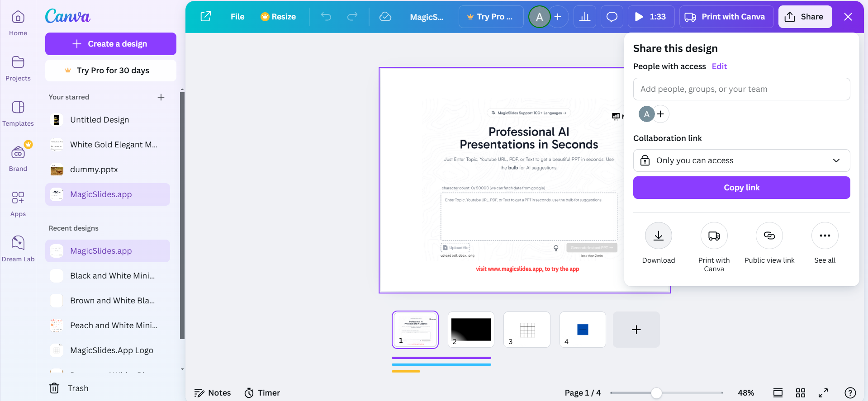Click the Share button
868x401 pixels.
click(805, 17)
